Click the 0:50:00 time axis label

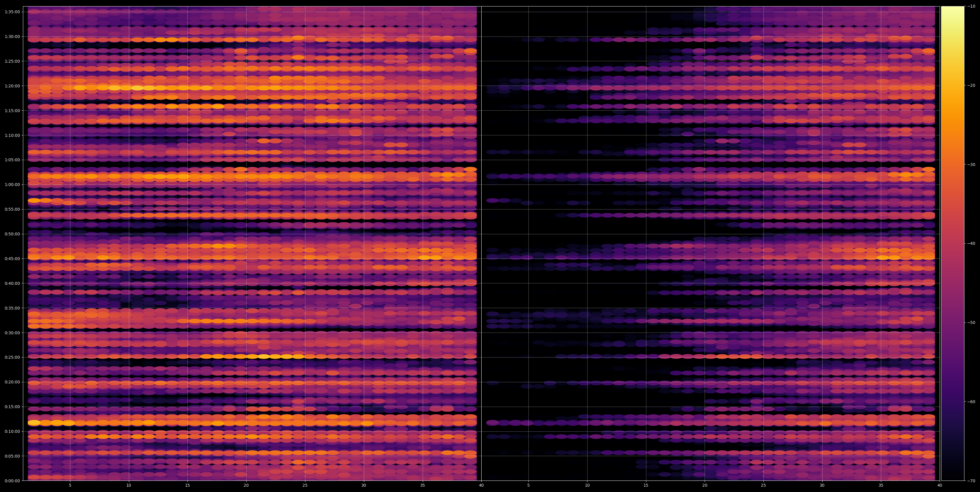click(x=12, y=234)
